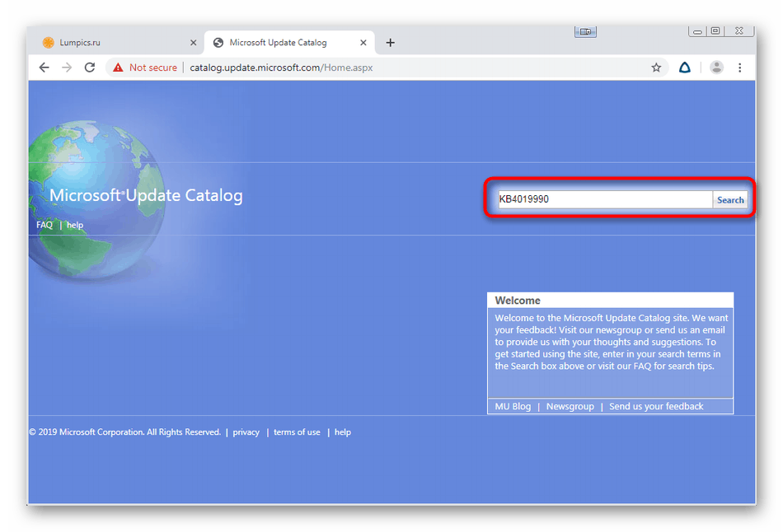Open the help link beside FAQ
The image size is (783, 532).
coord(75,225)
